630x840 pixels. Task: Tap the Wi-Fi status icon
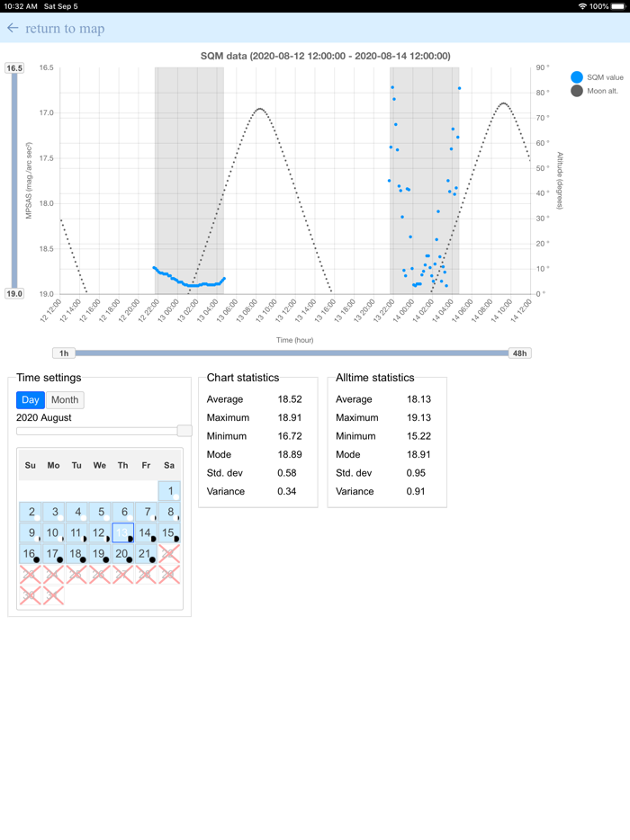[582, 6]
